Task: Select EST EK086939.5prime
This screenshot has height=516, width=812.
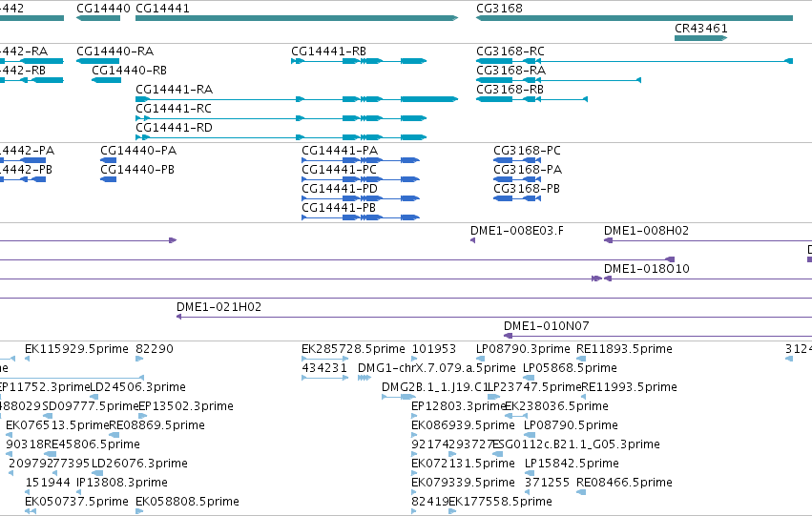Action: (x=414, y=435)
